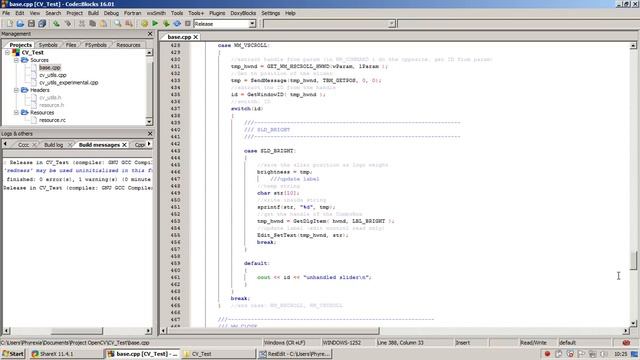Switch to the Build log tab
This screenshot has width=640, height=360.
(x=53, y=145)
